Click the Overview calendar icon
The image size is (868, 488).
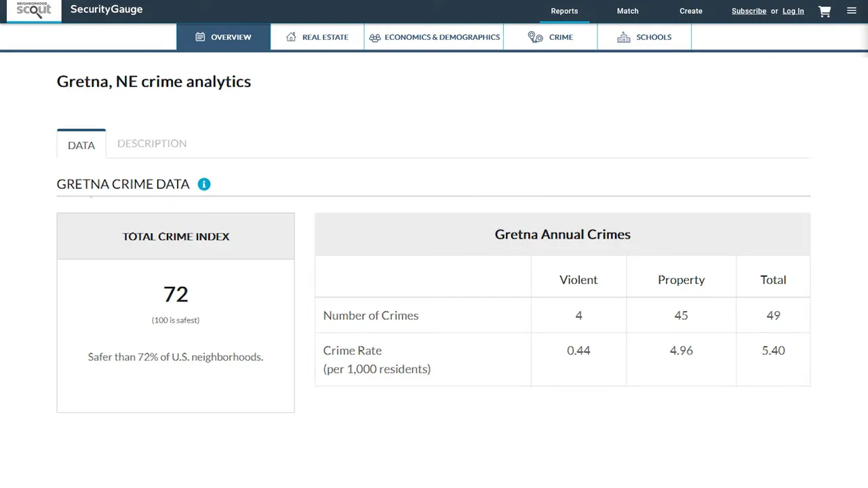(x=200, y=37)
